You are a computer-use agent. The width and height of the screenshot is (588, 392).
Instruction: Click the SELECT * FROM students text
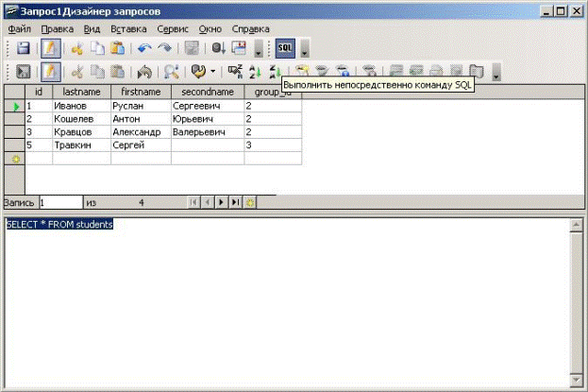pos(59,224)
